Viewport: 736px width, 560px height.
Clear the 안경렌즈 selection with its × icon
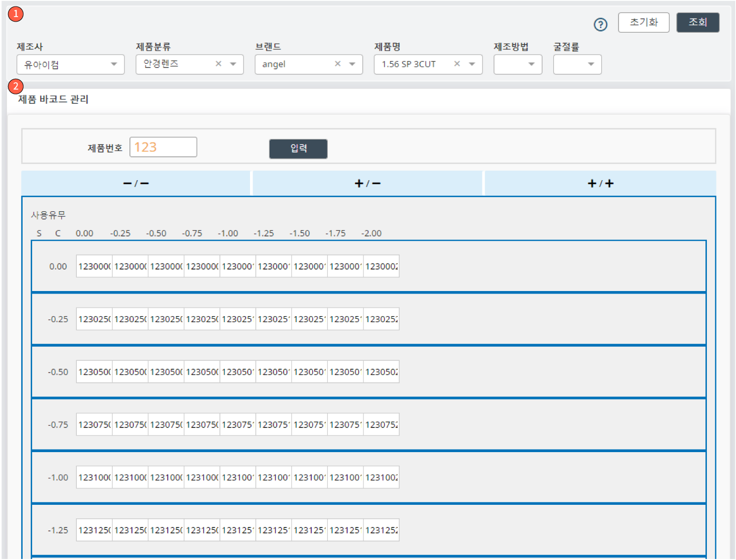click(218, 64)
